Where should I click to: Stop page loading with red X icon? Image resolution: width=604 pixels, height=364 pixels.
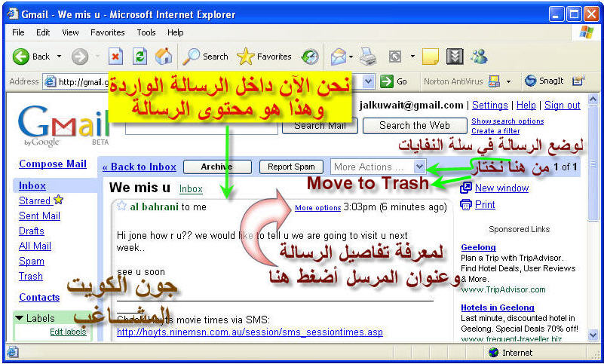click(115, 57)
